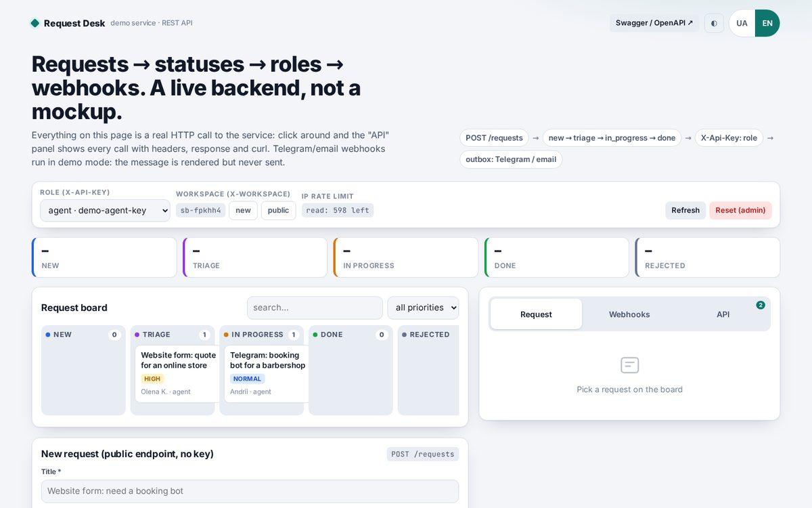Open the Telegram booking bot request card
Image resolution: width=812 pixels, height=508 pixels.
click(267, 374)
